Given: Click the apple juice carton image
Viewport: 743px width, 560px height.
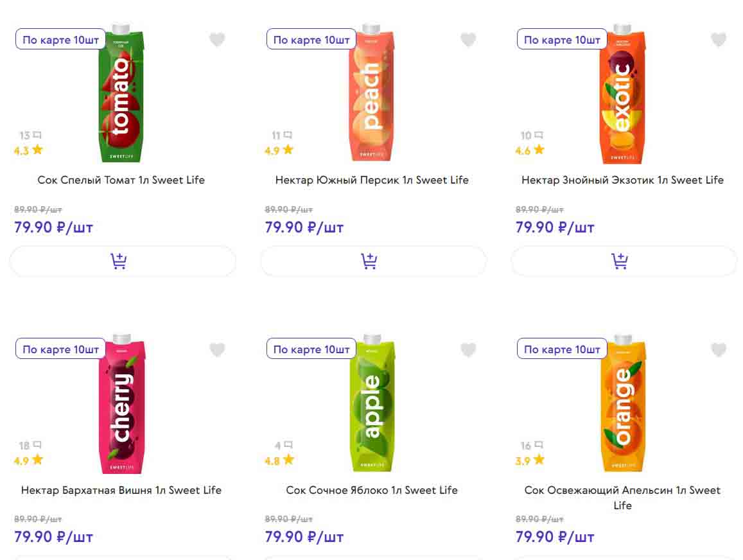Looking at the screenshot, I should [x=372, y=405].
